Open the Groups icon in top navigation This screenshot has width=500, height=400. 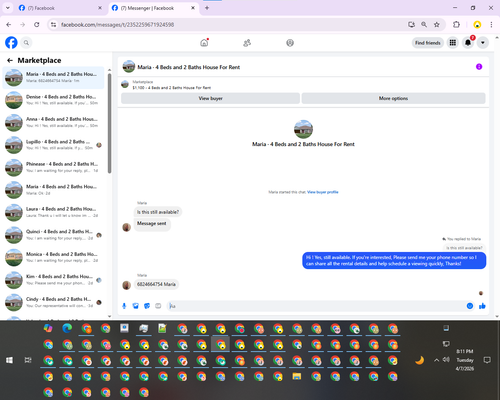click(x=290, y=43)
